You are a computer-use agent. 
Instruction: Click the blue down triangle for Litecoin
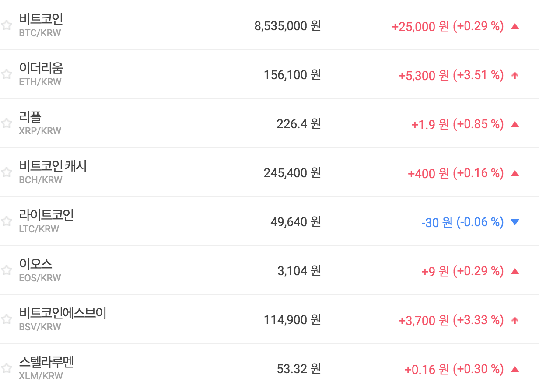tap(515, 222)
